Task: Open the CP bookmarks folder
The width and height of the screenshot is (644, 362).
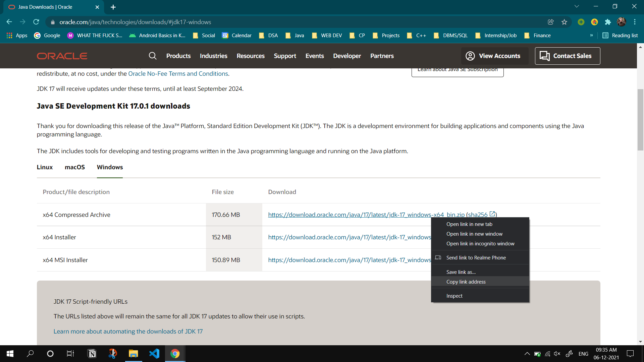Action: click(357, 35)
